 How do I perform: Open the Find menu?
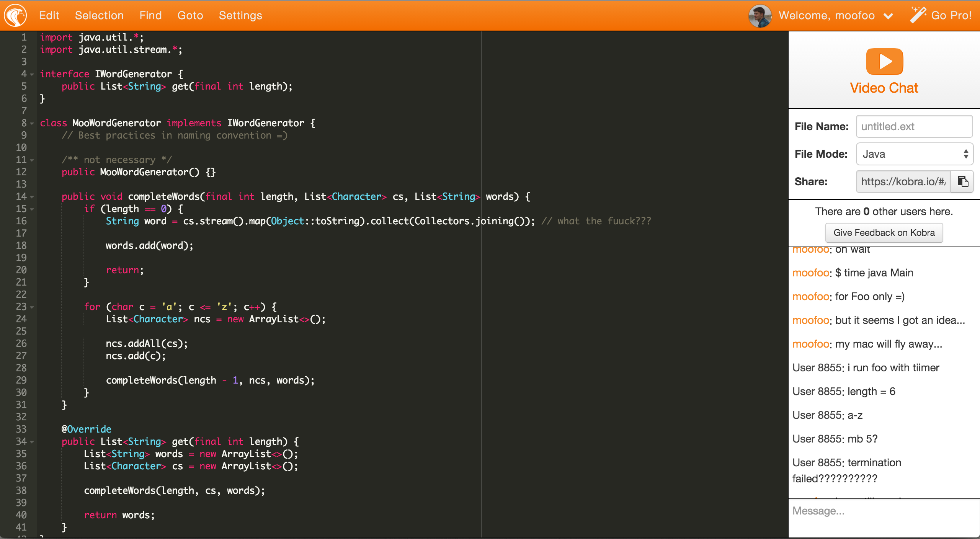pos(150,15)
